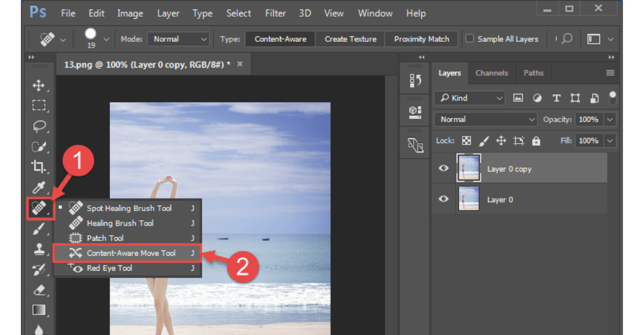
Task: Click the Photoshop Ps logo
Action: click(38, 12)
